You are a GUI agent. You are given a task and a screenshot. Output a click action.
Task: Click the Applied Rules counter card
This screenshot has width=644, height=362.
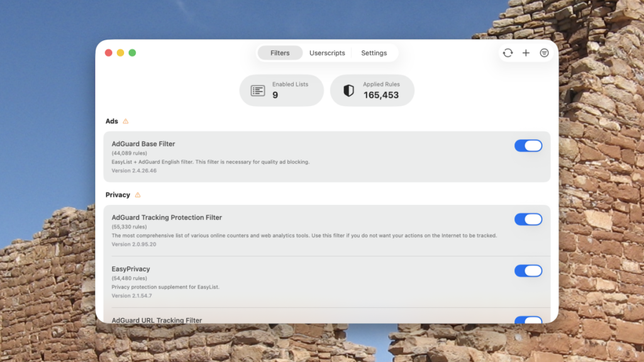point(372,90)
